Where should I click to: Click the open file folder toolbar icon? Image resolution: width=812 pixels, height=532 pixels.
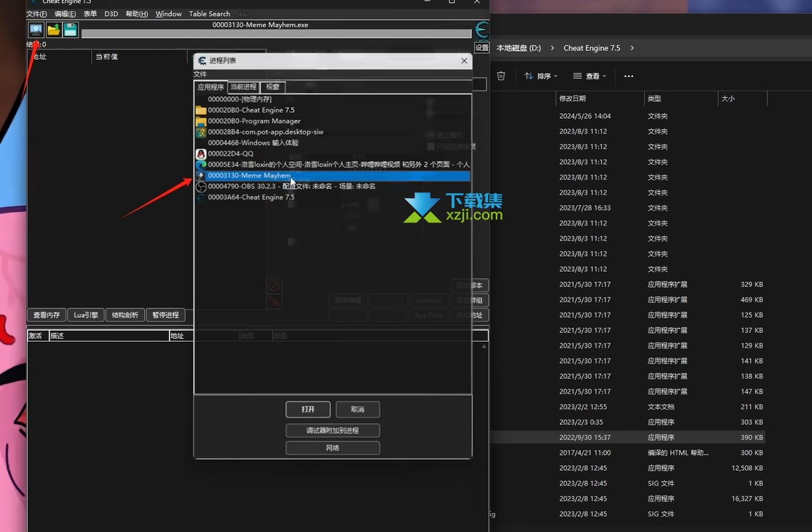point(53,30)
